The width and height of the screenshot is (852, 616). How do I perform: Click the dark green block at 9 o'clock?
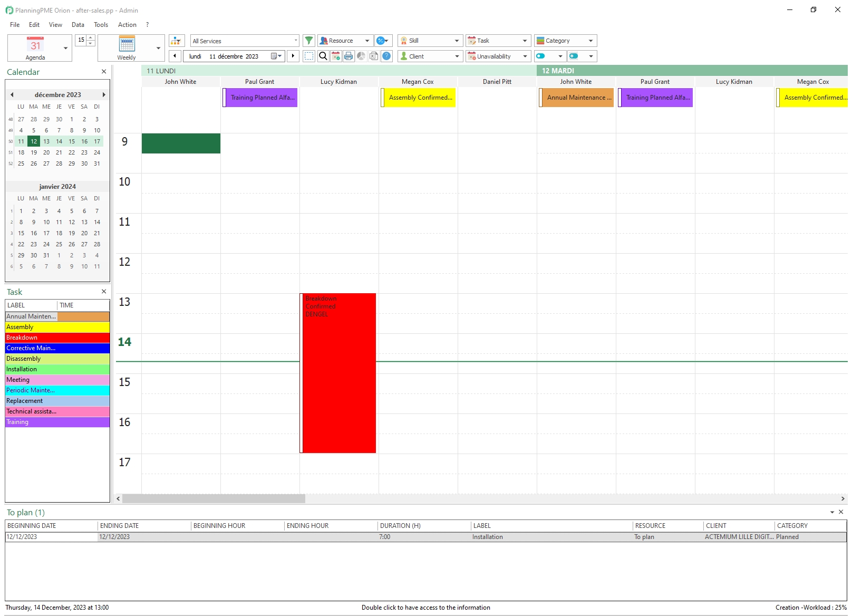point(181,143)
